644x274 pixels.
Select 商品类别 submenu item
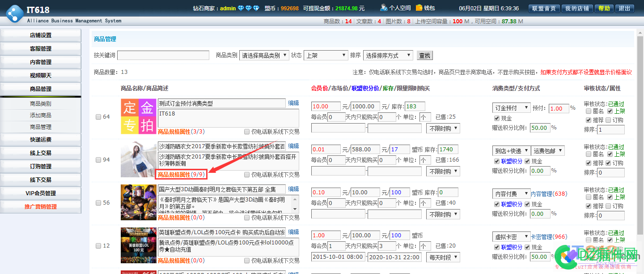[41, 104]
